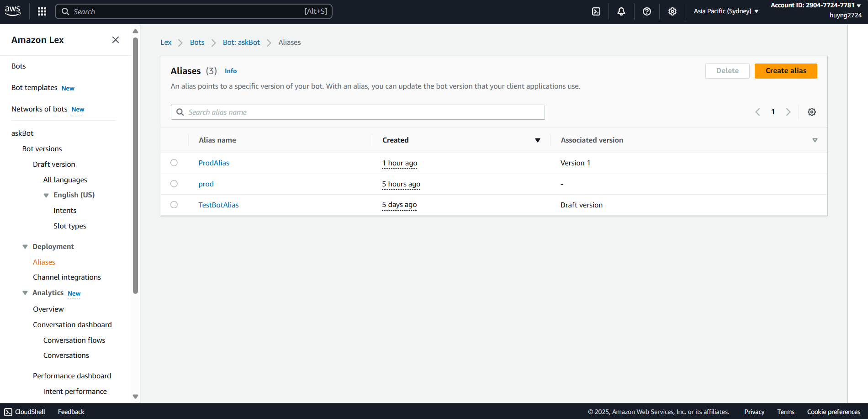Open Bots in the side navigation

(19, 66)
